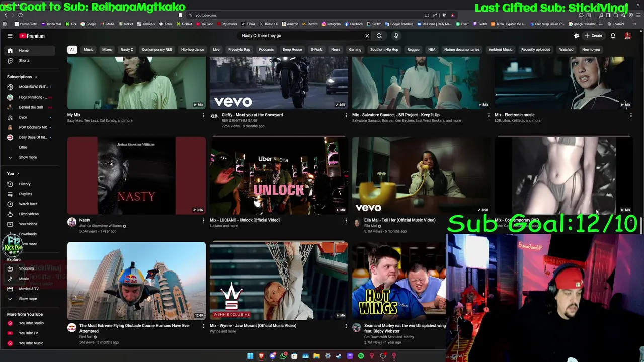The width and height of the screenshot is (644, 362).
Task: Open Playlists in the sidebar
Action: [30, 194]
